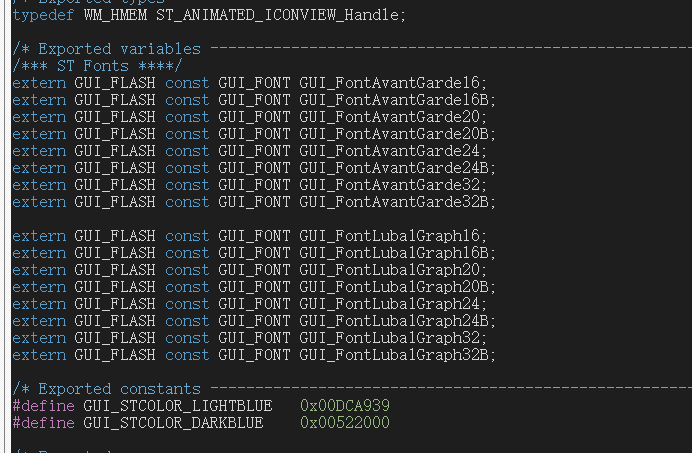Click GUI_STCOLOR_DARKBLUE macro name
692x453 pixels.
pos(173,423)
